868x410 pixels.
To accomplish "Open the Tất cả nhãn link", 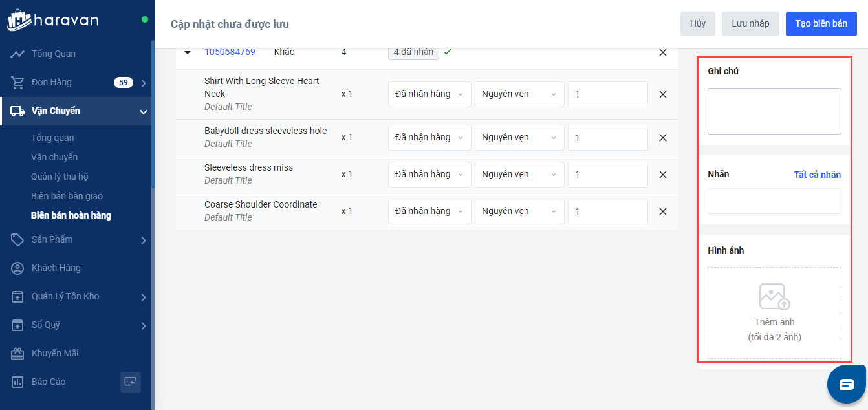I will (817, 175).
